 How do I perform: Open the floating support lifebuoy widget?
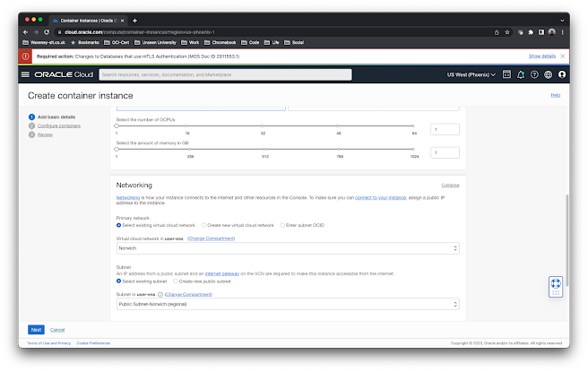click(x=556, y=287)
